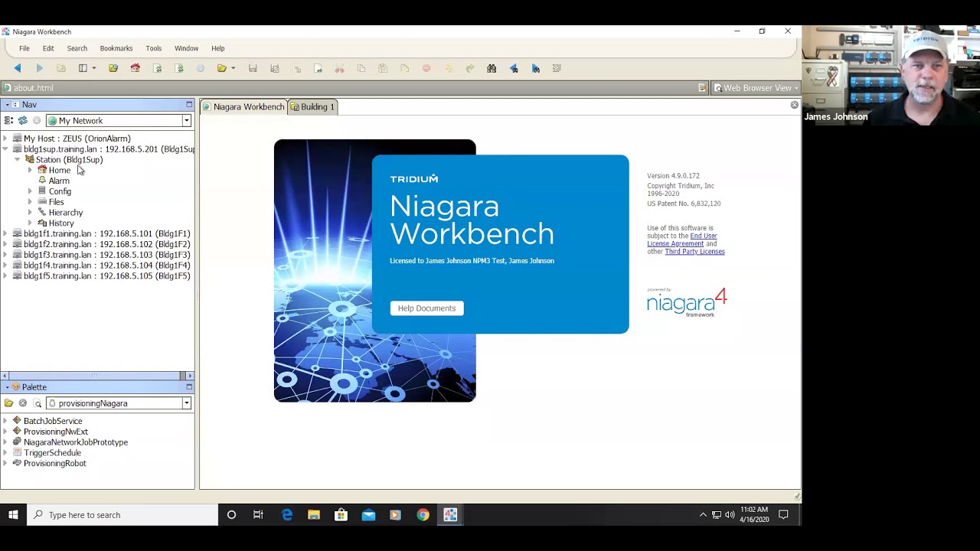Collapse the Station (Bldg1Sup) node

[18, 160]
